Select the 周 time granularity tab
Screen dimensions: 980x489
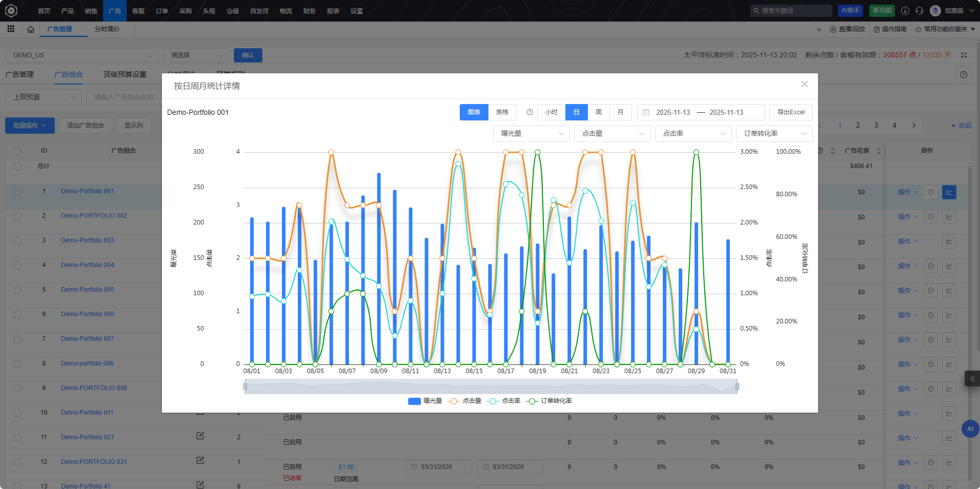pos(598,112)
